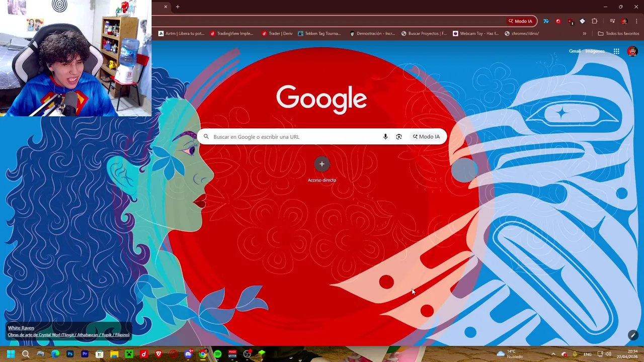644x362 pixels.
Task: Open Webcam Toy bookmark
Action: tap(476, 34)
